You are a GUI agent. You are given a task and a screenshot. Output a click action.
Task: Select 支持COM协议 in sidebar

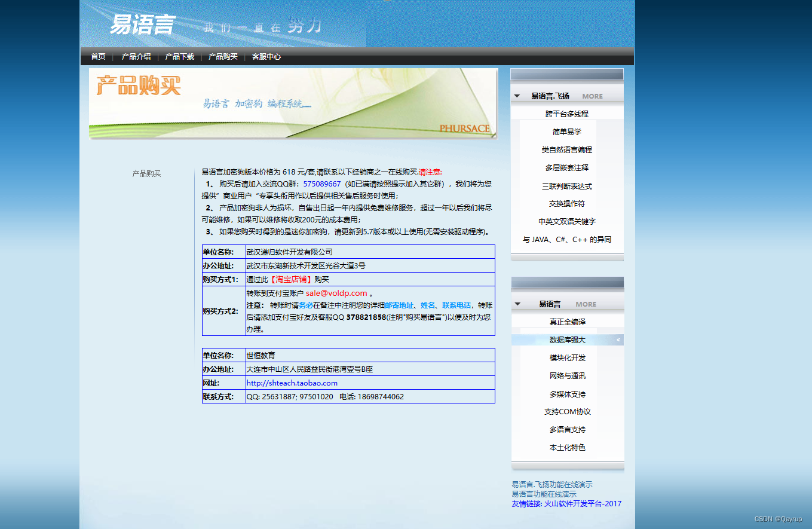(568, 411)
